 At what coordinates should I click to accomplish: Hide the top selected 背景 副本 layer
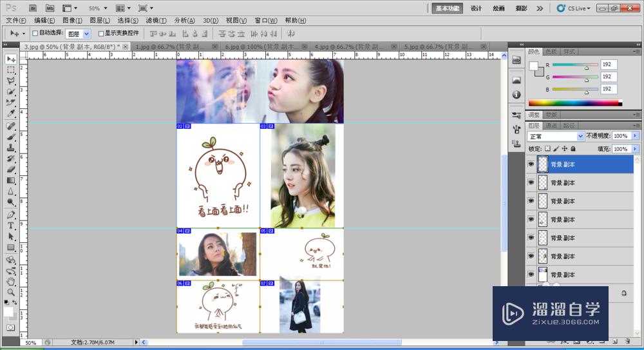click(x=531, y=164)
